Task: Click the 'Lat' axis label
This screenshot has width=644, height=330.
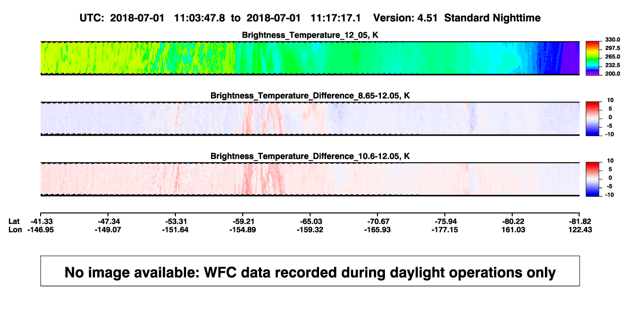Action: click(14, 221)
